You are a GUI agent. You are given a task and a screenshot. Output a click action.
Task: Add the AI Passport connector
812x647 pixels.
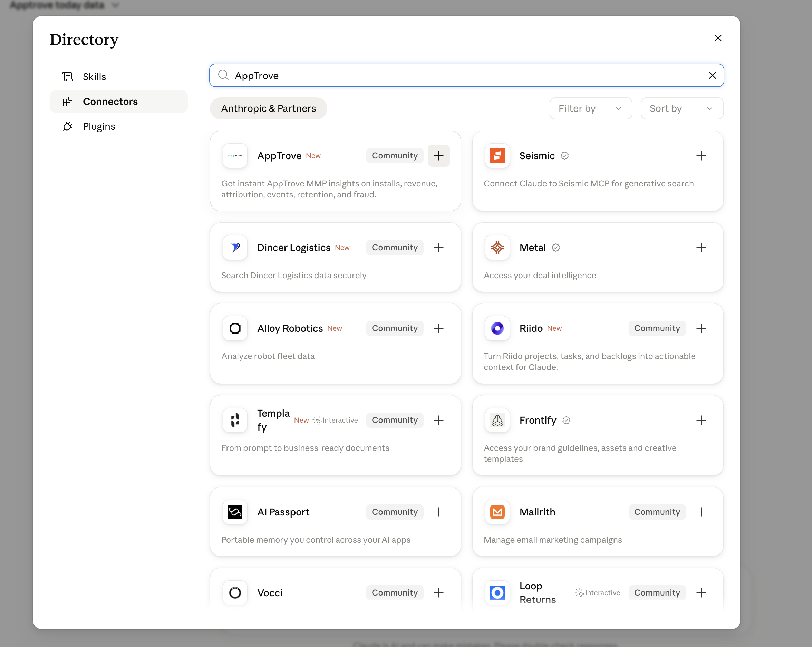point(438,512)
